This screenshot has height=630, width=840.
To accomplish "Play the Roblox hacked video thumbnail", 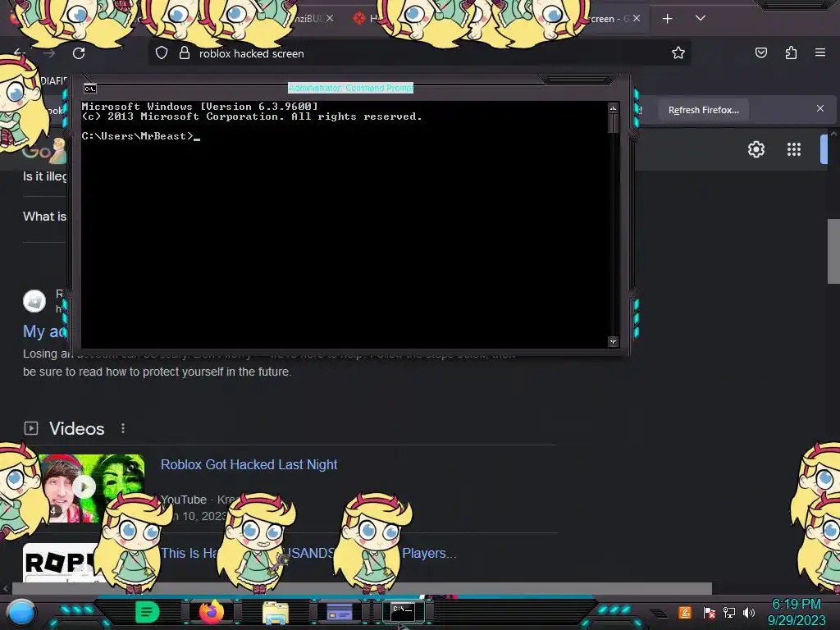I will pos(84,487).
